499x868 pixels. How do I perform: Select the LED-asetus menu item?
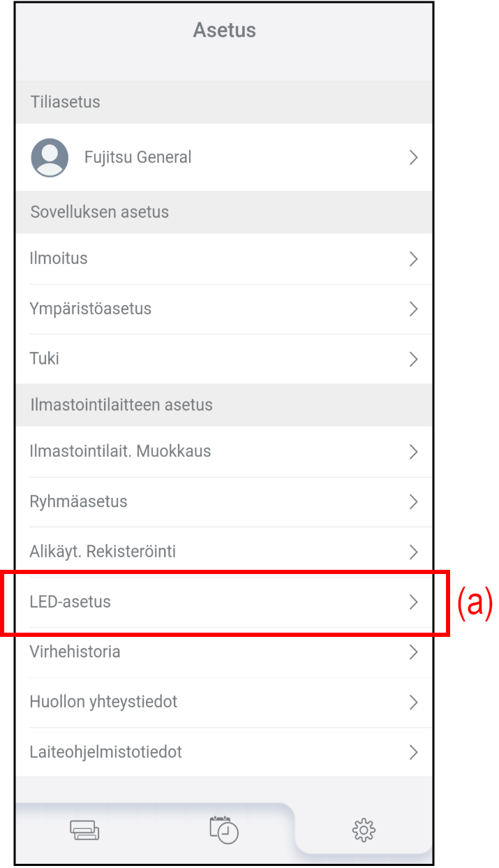[70, 602]
